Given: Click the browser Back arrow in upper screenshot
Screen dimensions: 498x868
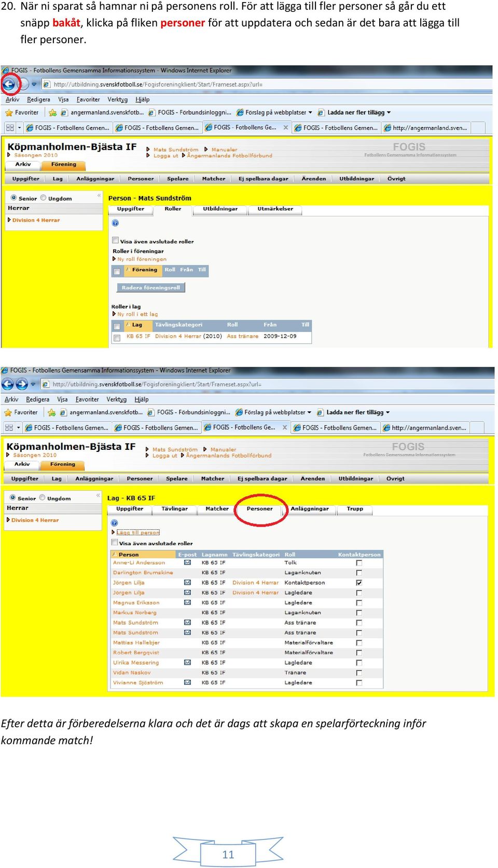Looking at the screenshot, I should point(8,84).
